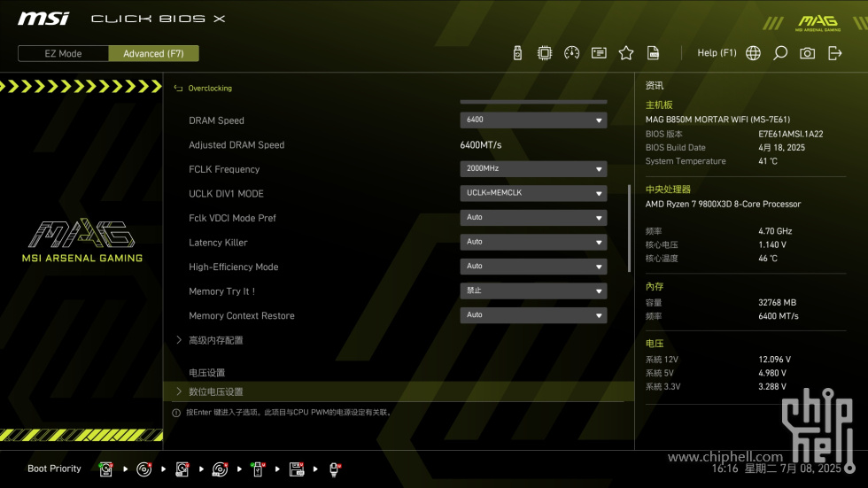Screen dimensions: 868x488
Task: Select the High-Efficiency Mode label
Action: [234, 267]
